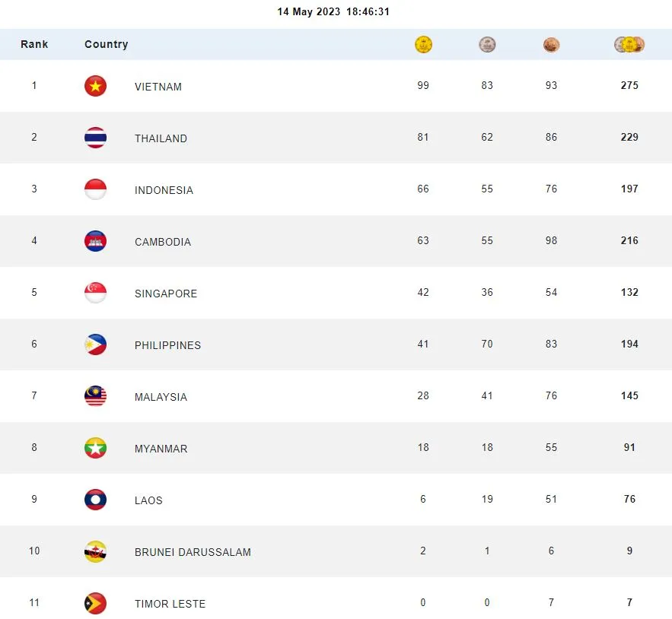672x619 pixels.
Task: Click the Philippines flag icon
Action: pos(95,344)
